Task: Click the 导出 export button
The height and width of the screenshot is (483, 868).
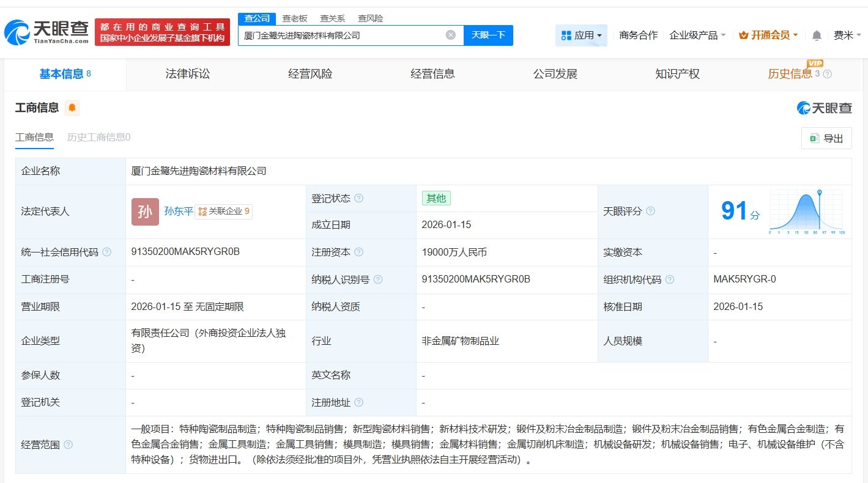Action: pos(826,138)
